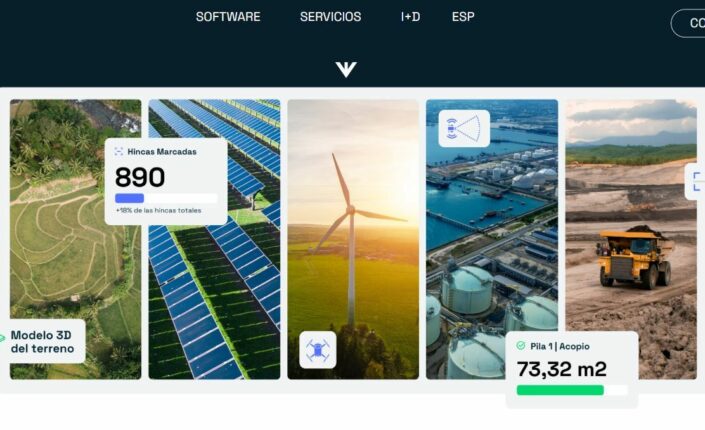Click the Modelo 3D del terreno label
This screenshot has height=430, width=705.
click(x=42, y=342)
